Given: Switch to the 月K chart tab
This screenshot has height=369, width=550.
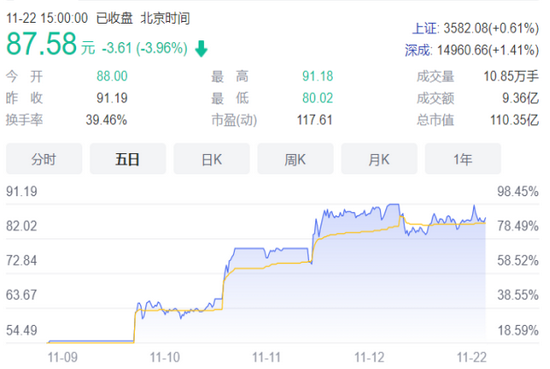Looking at the screenshot, I should (x=379, y=159).
